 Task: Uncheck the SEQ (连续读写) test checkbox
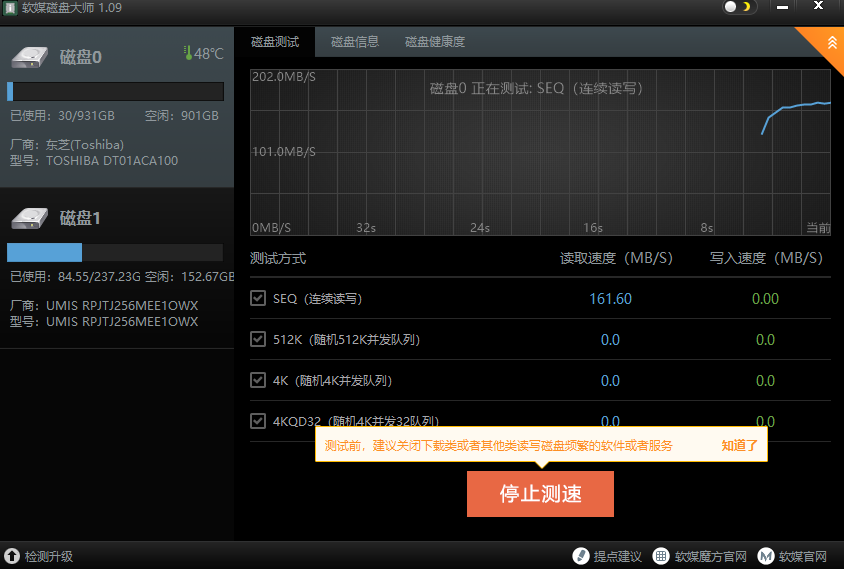tap(258, 298)
